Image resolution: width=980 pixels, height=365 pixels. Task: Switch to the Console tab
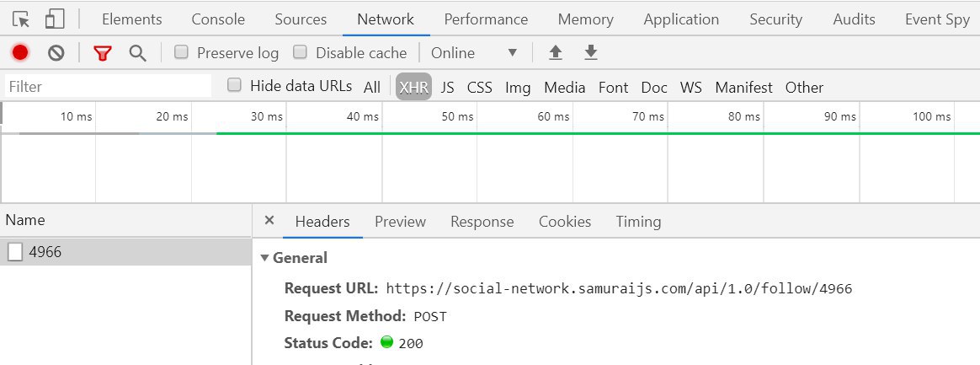218,19
